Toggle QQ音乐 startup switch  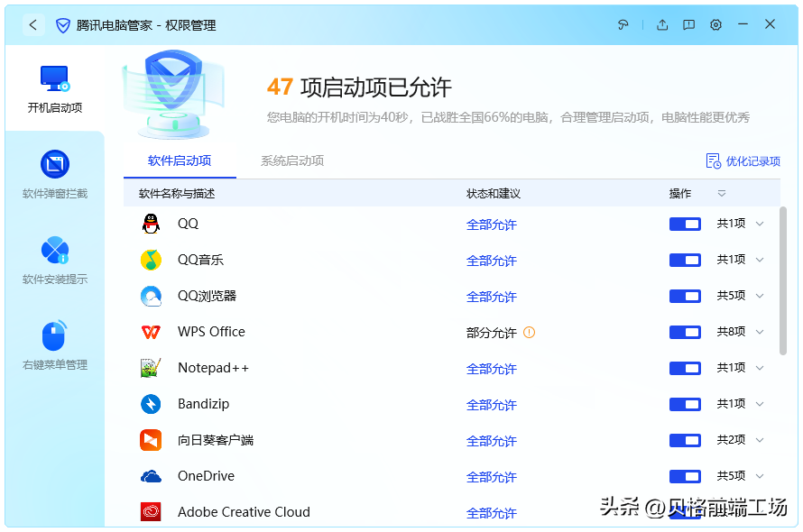click(x=685, y=260)
